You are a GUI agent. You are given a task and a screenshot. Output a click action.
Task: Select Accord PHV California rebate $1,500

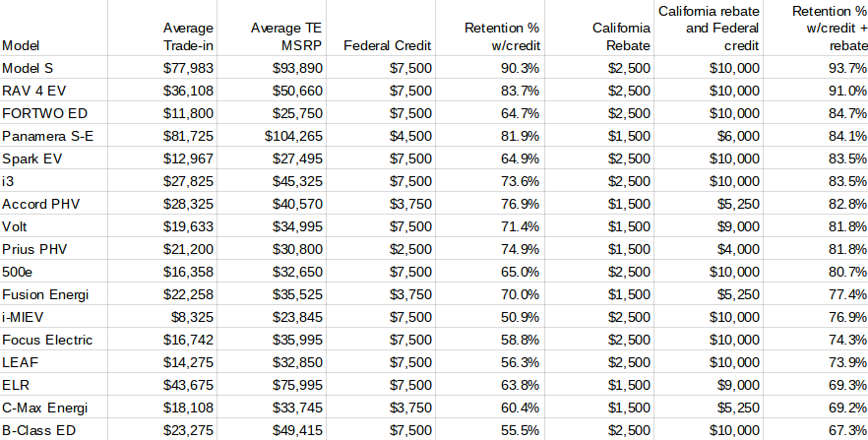(599, 204)
